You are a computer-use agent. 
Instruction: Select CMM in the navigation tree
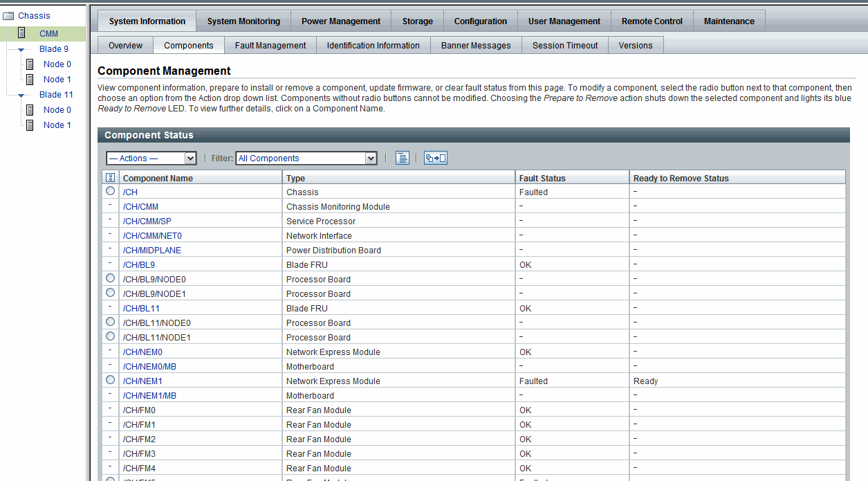pyautogui.click(x=48, y=34)
